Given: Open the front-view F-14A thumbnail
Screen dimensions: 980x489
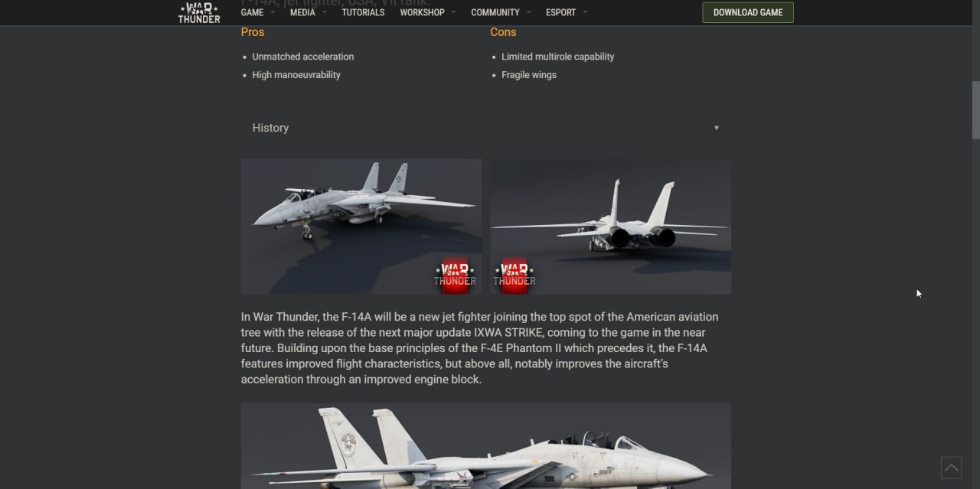Looking at the screenshot, I should (361, 227).
